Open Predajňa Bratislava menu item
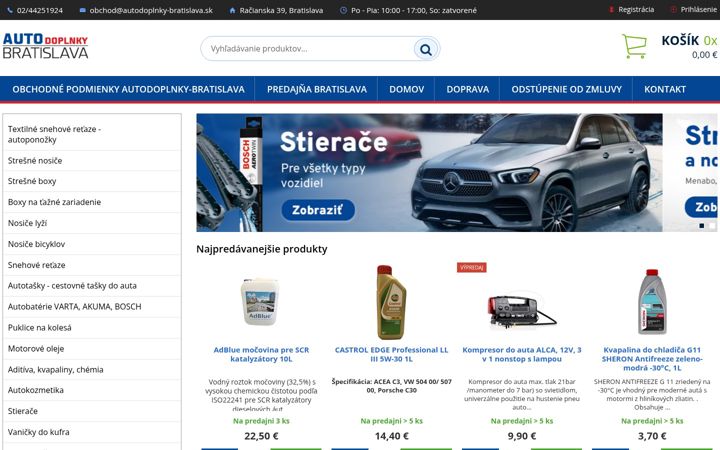Screen dimensions: 720x450 (x=317, y=89)
